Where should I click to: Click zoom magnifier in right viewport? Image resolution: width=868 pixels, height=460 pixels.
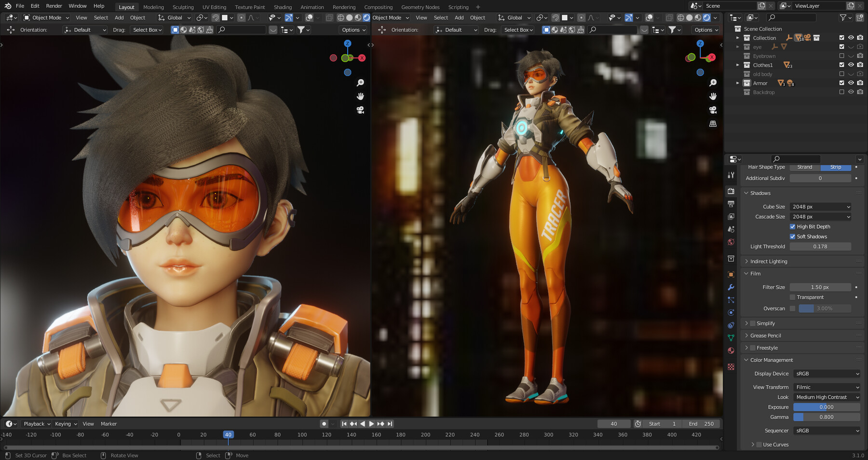713,83
